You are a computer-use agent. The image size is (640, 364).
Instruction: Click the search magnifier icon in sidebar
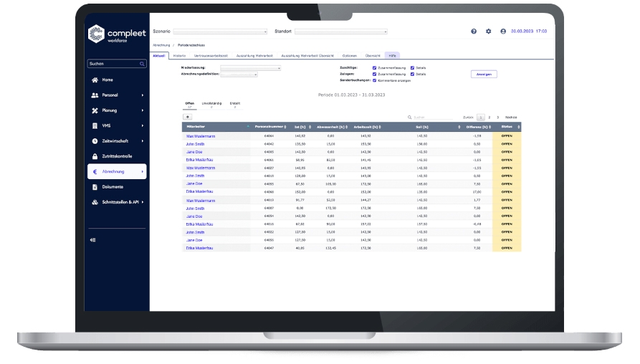(x=142, y=64)
